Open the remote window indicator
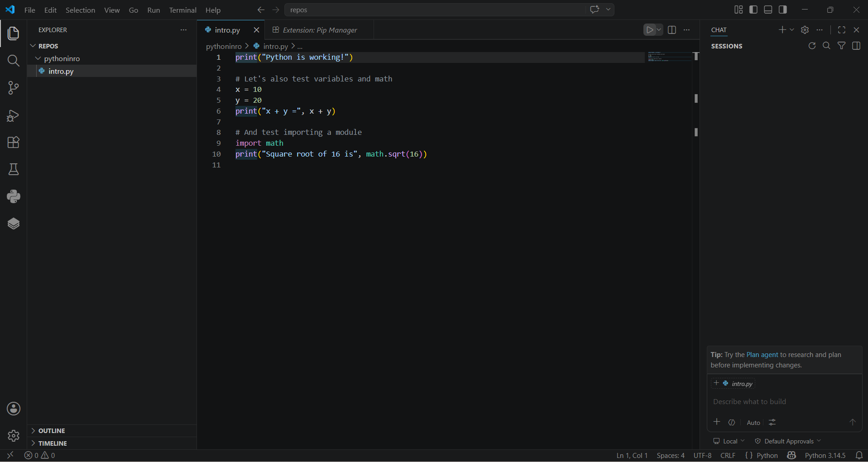Image resolution: width=868 pixels, height=462 pixels. pyautogui.click(x=10, y=455)
